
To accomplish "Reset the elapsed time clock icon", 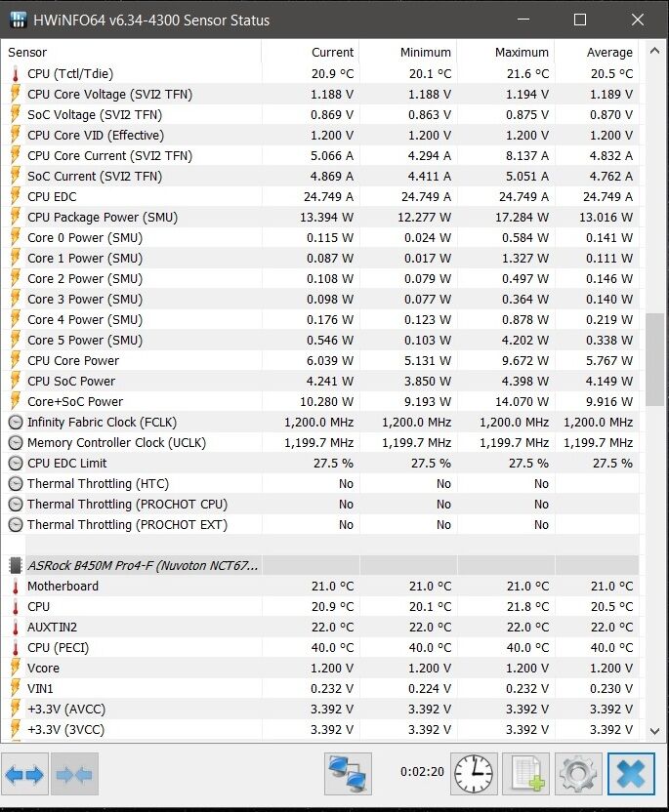I will 474,774.
